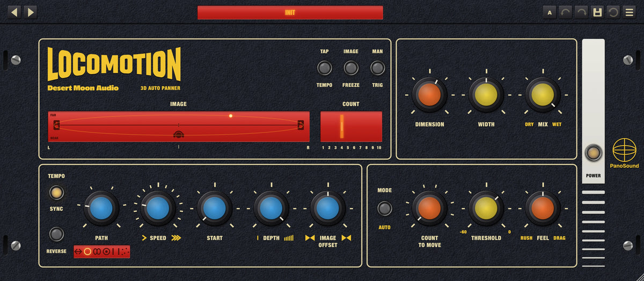Viewport: 644px width, 281px height.
Task: Click the red COUNT display
Action: [351, 127]
